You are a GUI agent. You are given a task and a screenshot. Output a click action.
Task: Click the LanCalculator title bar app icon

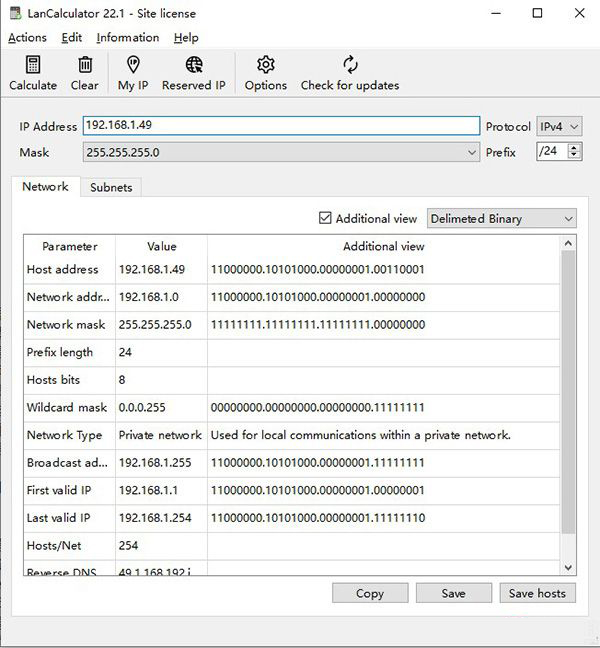coord(16,13)
